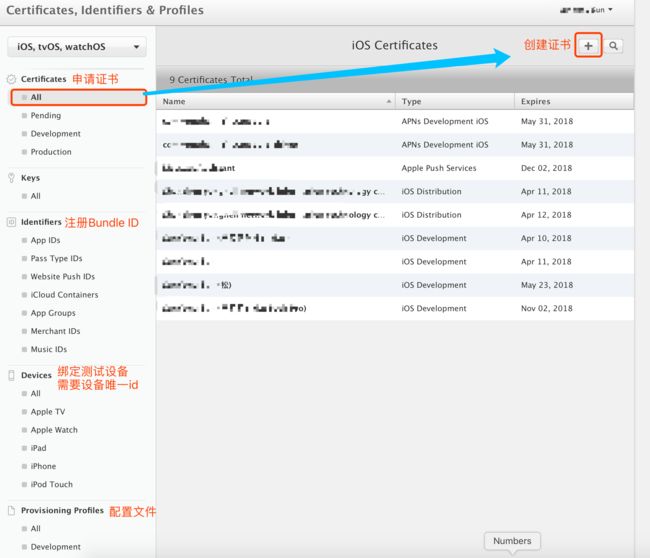
Task: Click the Identifiers section heading
Action: 41,222
